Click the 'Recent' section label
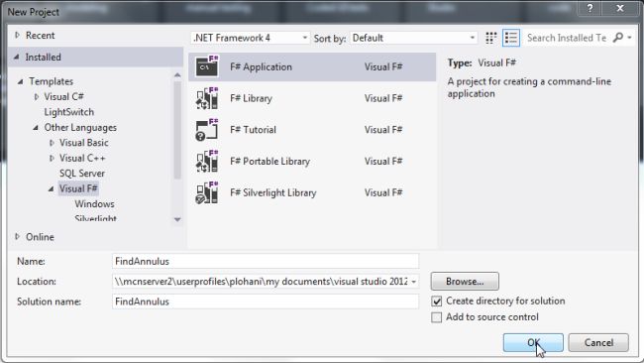 tap(41, 36)
